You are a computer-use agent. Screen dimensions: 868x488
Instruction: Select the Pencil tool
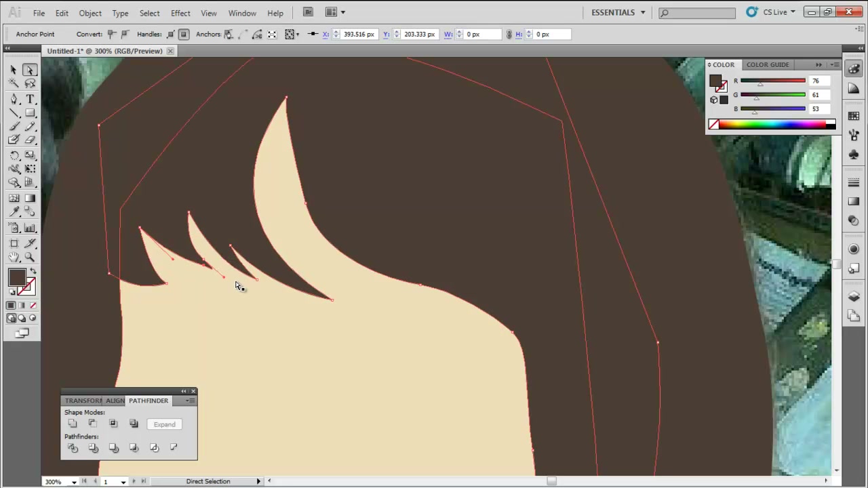click(x=30, y=126)
